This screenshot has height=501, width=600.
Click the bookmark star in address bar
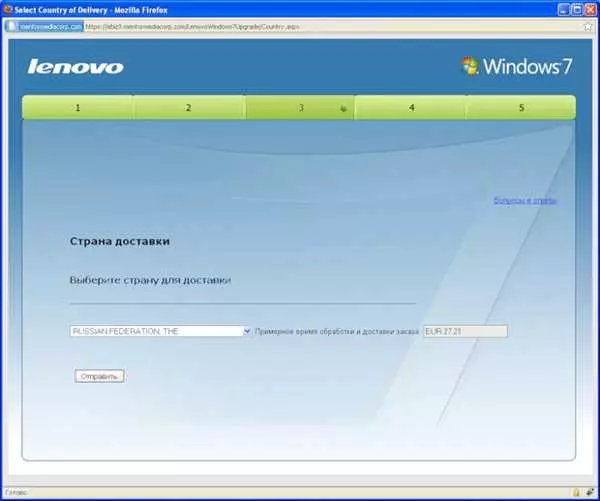click(588, 26)
